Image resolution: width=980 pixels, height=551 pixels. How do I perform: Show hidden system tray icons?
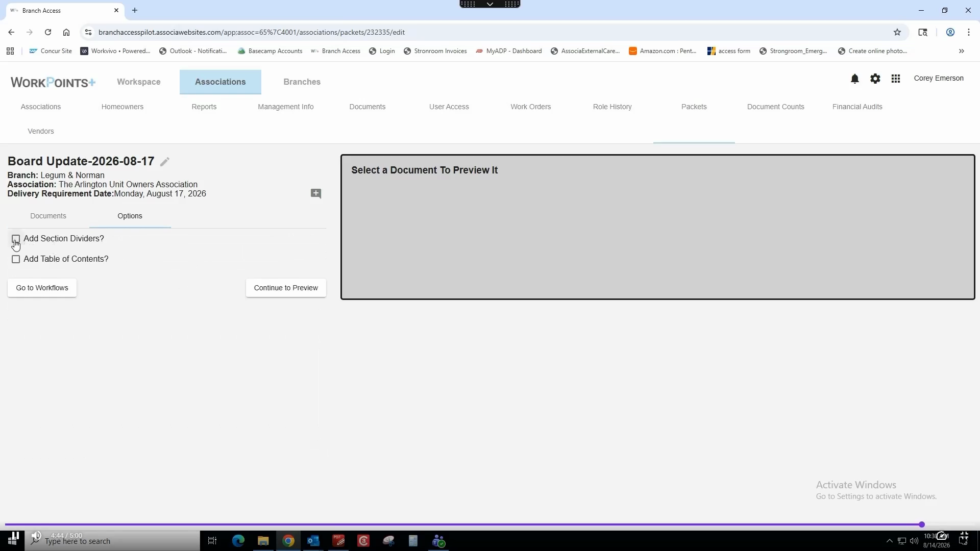[890, 541]
